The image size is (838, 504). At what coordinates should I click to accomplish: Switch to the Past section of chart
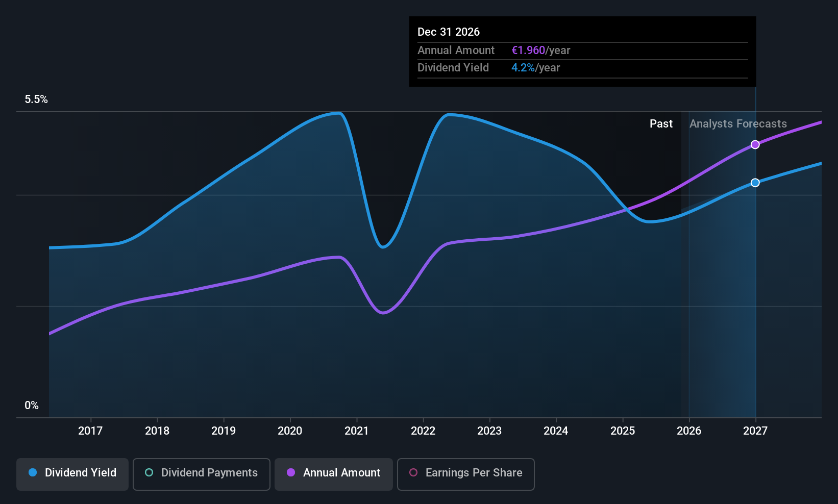[661, 123]
